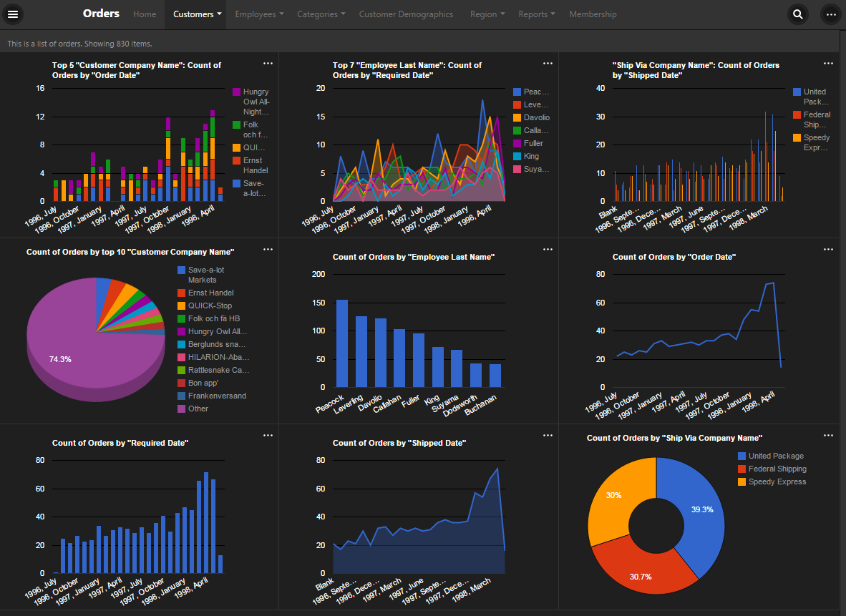This screenshot has width=846, height=616.
Task: Open the hamburger navigation menu
Action: pyautogui.click(x=13, y=14)
